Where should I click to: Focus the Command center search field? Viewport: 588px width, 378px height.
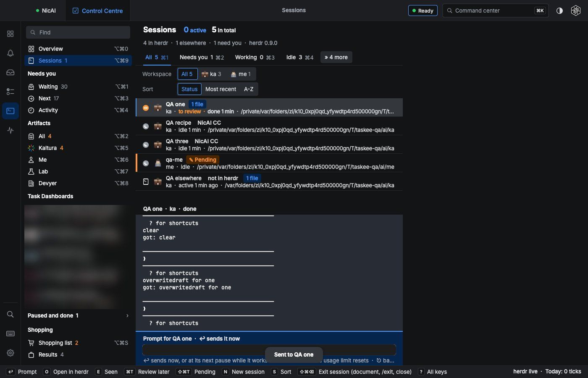tap(496, 10)
